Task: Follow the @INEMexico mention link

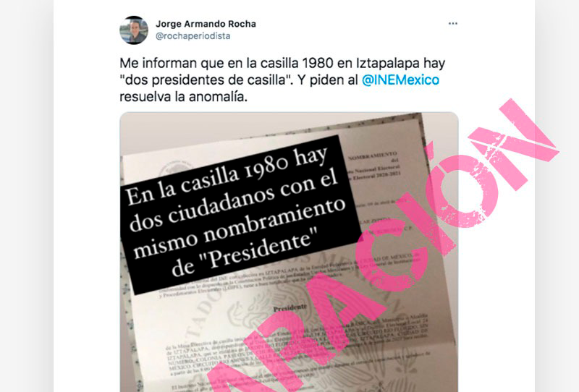Action: tap(400, 80)
